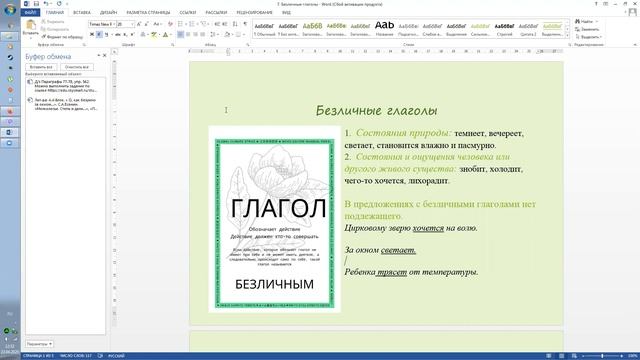Click the Word icon in Windows taskbar

[x=10, y=132]
